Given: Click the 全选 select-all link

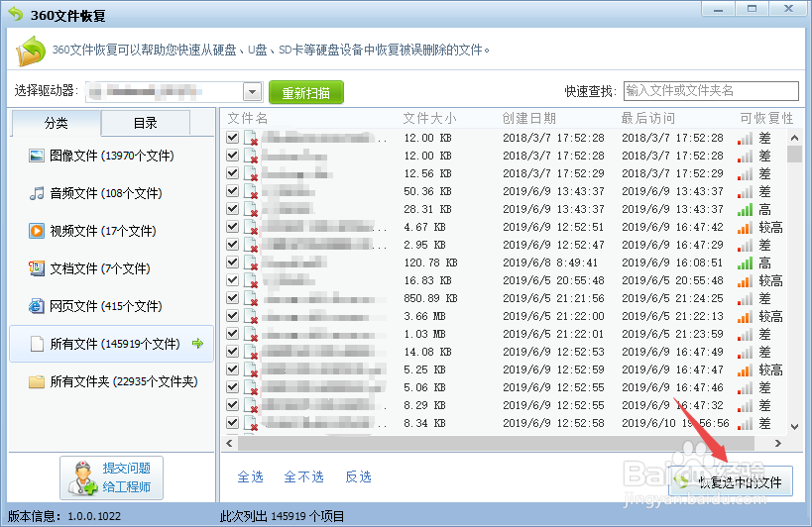Looking at the screenshot, I should (251, 476).
